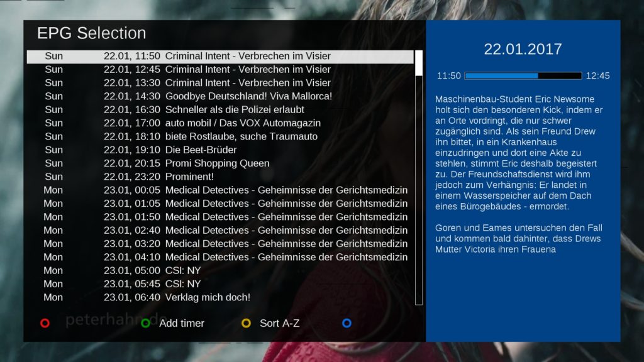Select CSI: NY at 05:45
Screen dimensions: 644x362
coord(220,284)
